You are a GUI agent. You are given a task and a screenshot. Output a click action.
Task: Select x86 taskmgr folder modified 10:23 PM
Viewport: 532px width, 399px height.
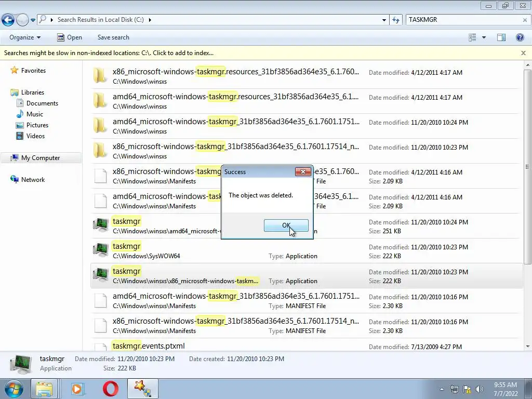[307, 151]
